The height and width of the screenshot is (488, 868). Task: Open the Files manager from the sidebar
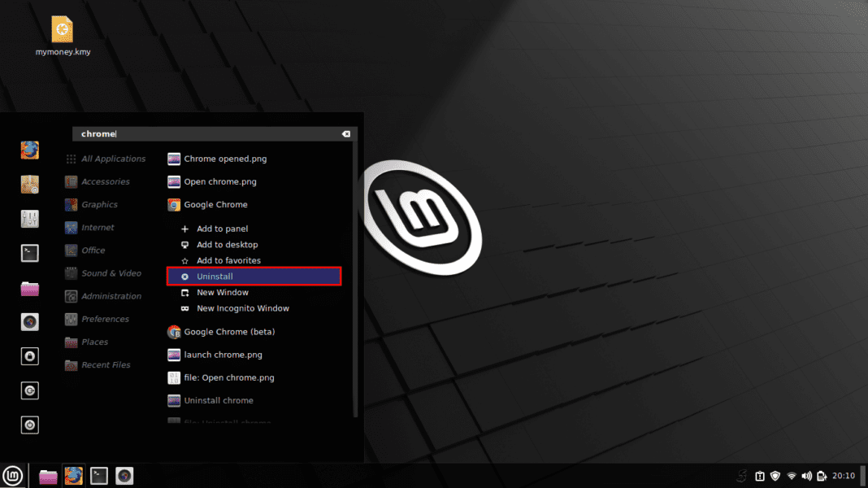click(29, 289)
